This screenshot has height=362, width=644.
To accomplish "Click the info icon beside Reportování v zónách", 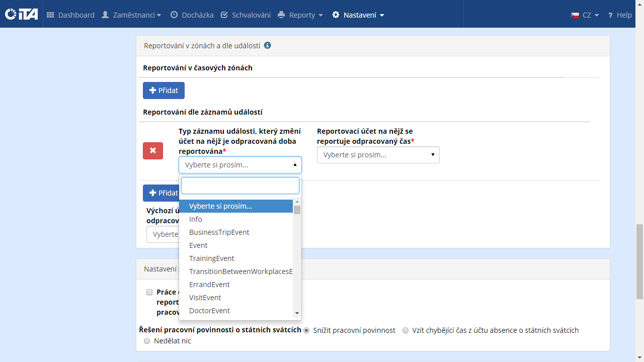I will [268, 45].
